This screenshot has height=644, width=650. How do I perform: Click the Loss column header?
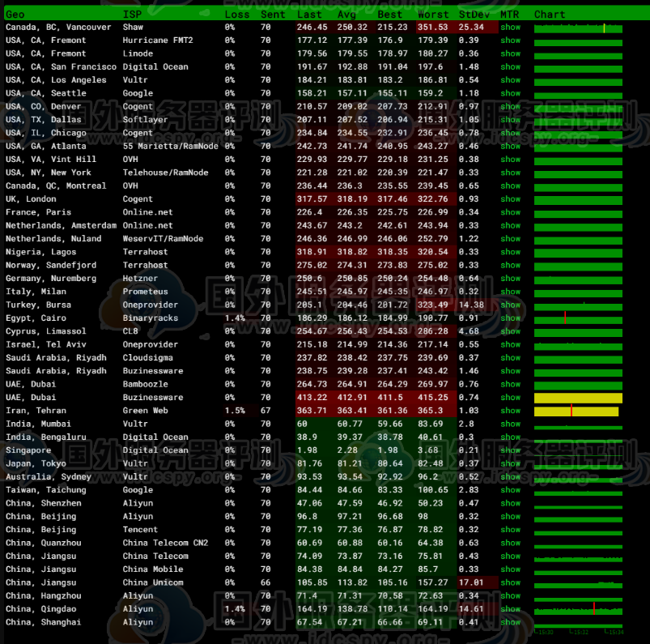(x=237, y=15)
